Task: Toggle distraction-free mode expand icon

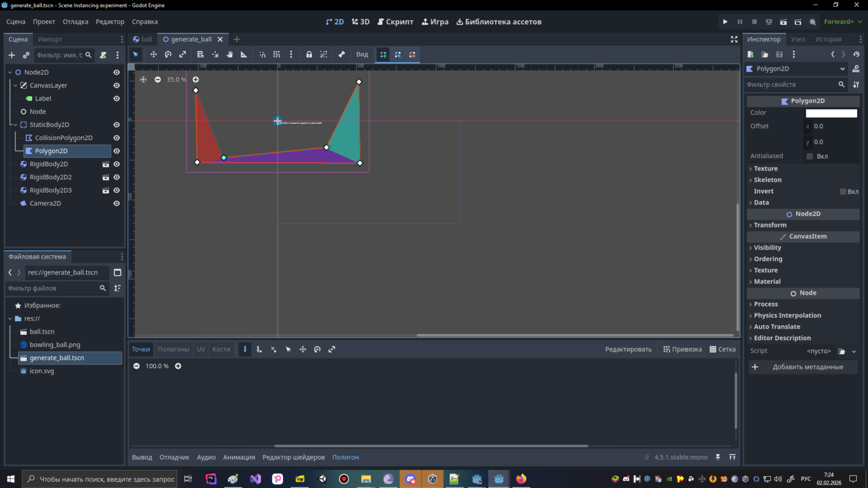Action: click(x=734, y=40)
